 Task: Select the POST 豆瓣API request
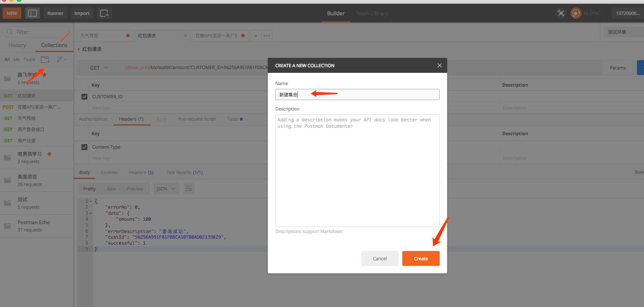click(x=37, y=107)
